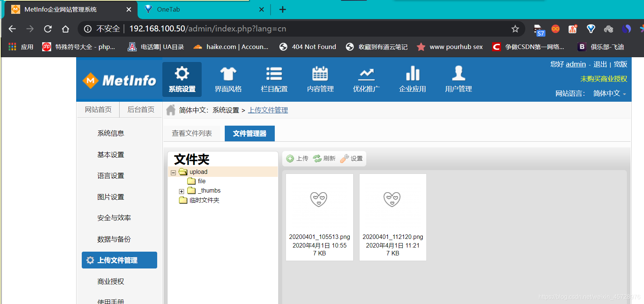
Task: Open 特殊符号大全 bookmark
Action: click(x=79, y=47)
